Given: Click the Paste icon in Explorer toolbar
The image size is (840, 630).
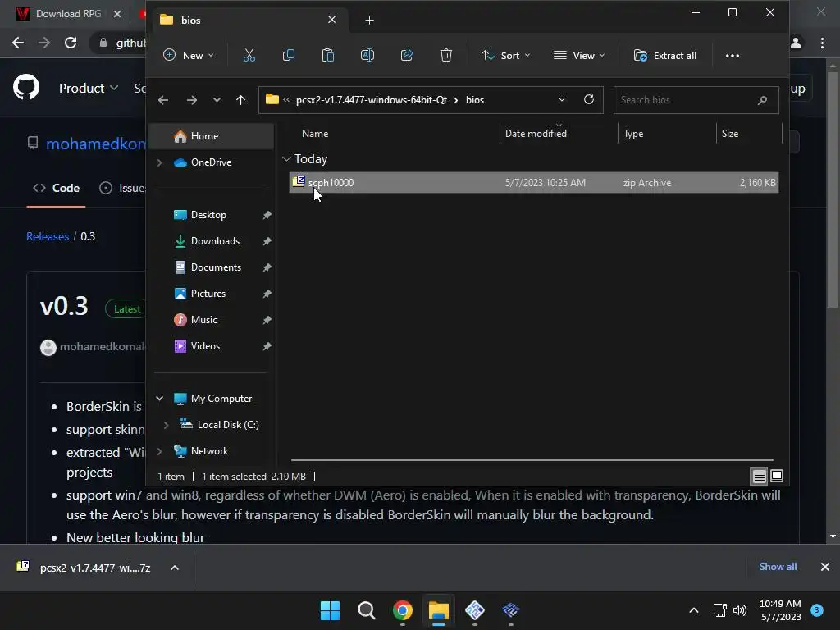Looking at the screenshot, I should pyautogui.click(x=328, y=55).
